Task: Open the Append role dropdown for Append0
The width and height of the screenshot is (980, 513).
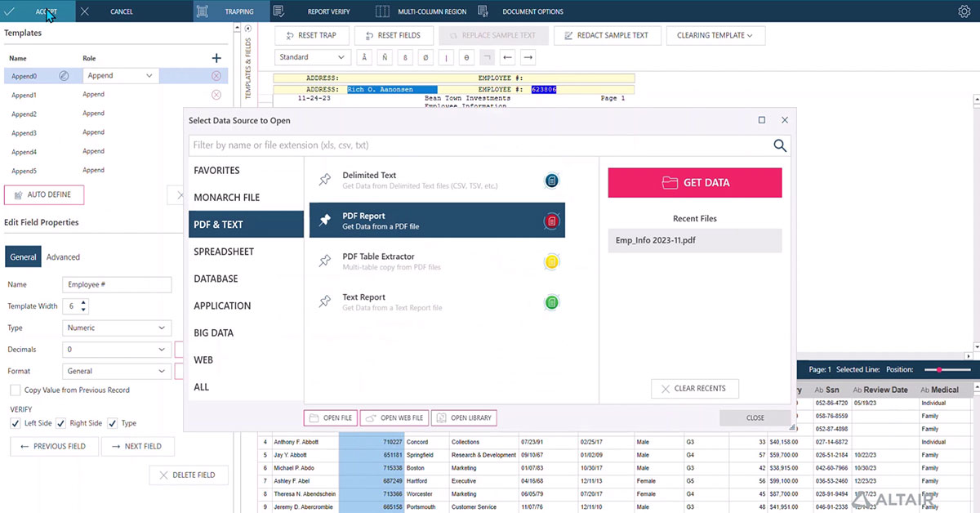Action: point(120,76)
